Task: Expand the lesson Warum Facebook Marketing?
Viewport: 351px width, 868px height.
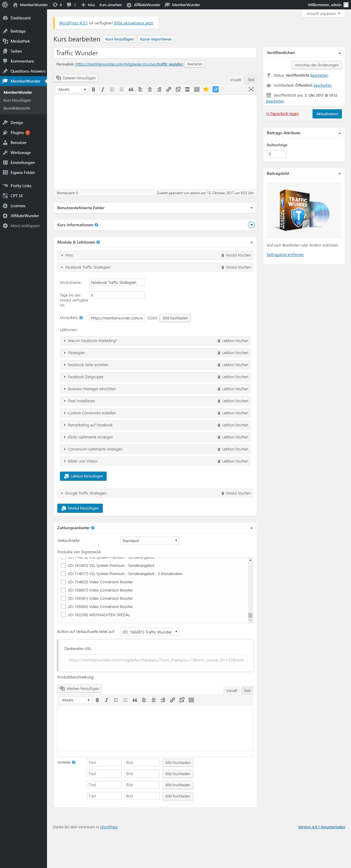Action: 65,341
